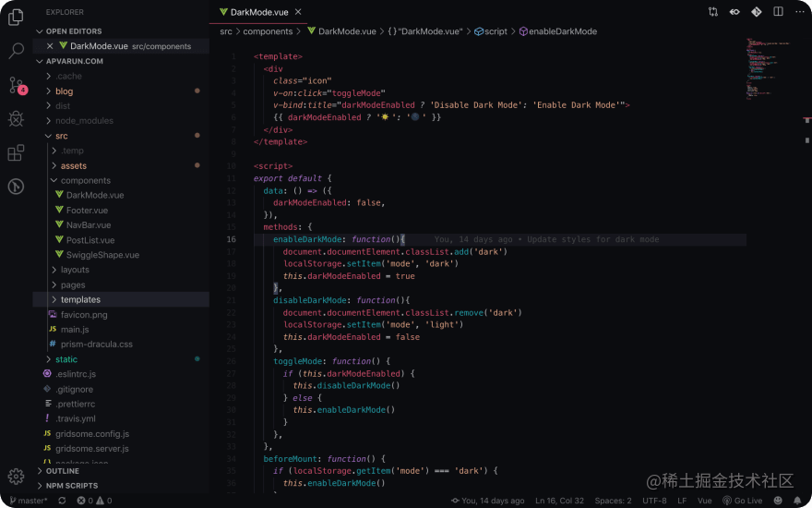Change language mode Vue in status bar

tap(704, 501)
